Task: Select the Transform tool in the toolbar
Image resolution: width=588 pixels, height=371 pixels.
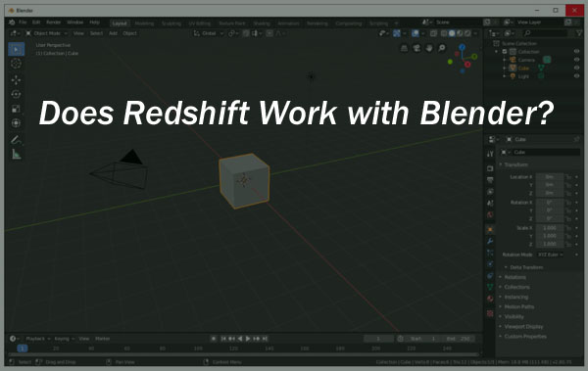Action: (x=16, y=123)
